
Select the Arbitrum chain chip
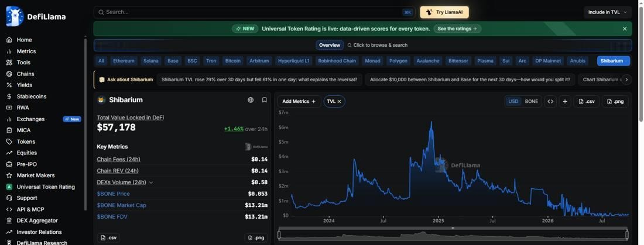click(259, 61)
